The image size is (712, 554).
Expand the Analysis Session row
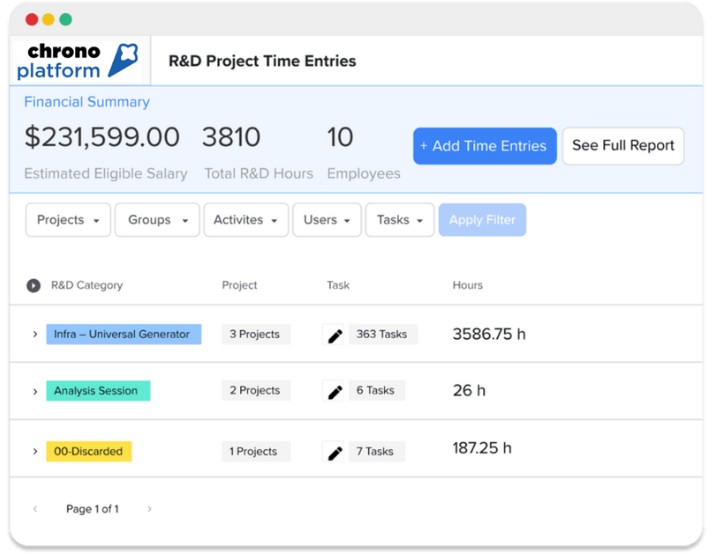click(x=35, y=392)
